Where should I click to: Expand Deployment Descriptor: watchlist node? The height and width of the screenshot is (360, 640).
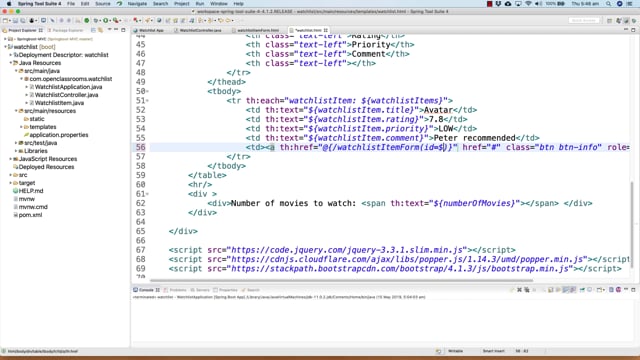point(11,55)
